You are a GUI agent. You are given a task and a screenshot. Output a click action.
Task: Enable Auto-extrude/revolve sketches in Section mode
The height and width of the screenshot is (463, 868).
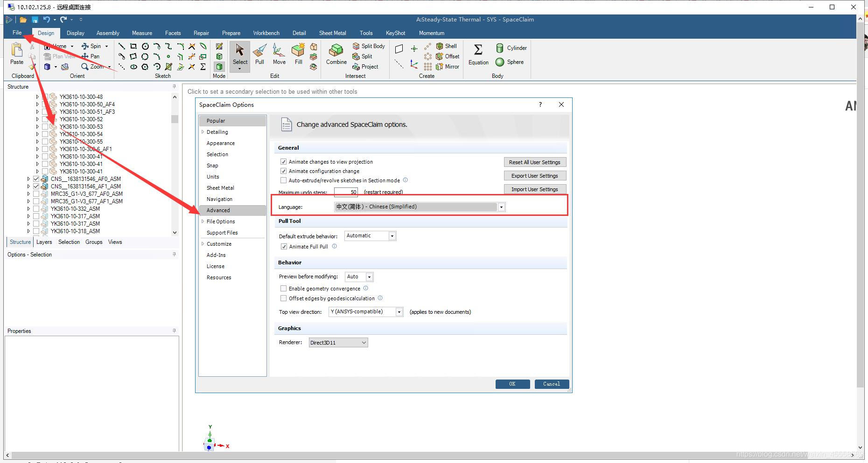pos(283,180)
